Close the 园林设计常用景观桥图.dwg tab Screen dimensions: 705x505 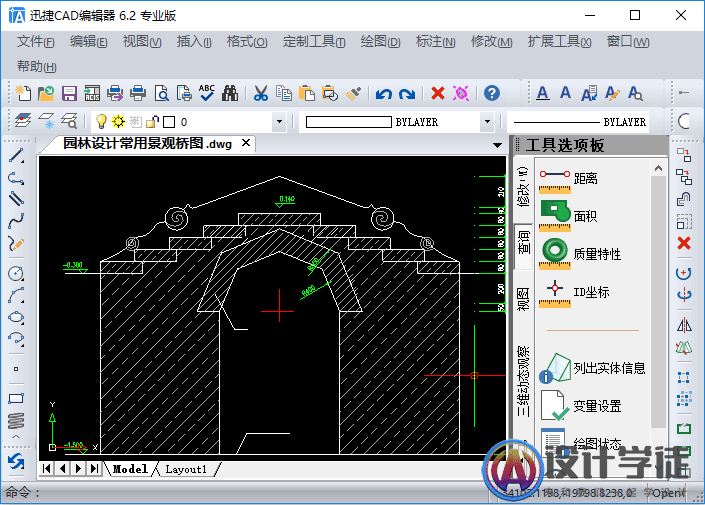pyautogui.click(x=246, y=143)
